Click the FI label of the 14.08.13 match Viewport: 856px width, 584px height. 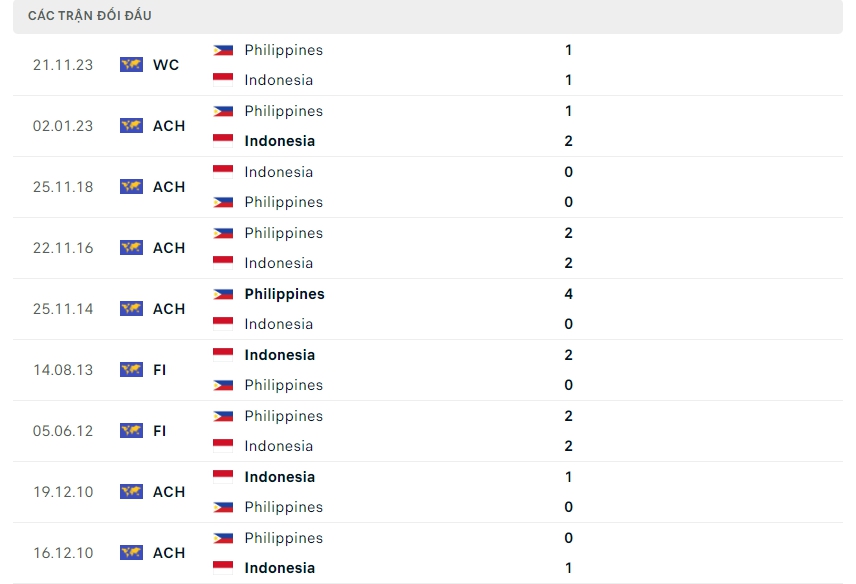pos(160,370)
